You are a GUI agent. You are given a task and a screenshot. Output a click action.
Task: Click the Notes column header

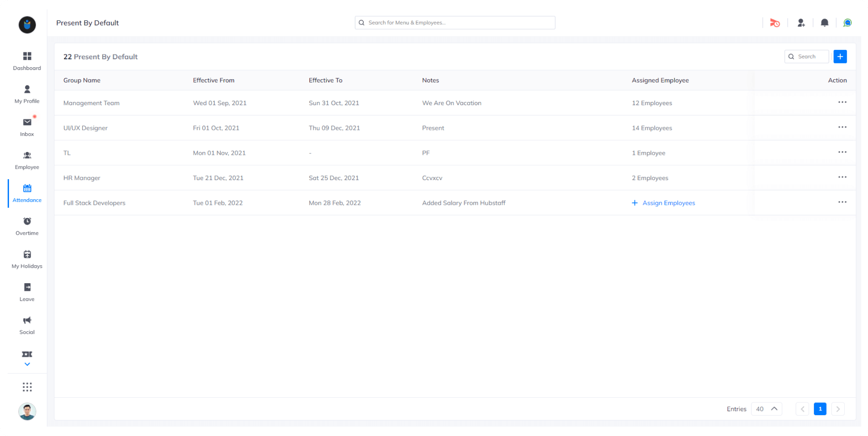point(430,80)
